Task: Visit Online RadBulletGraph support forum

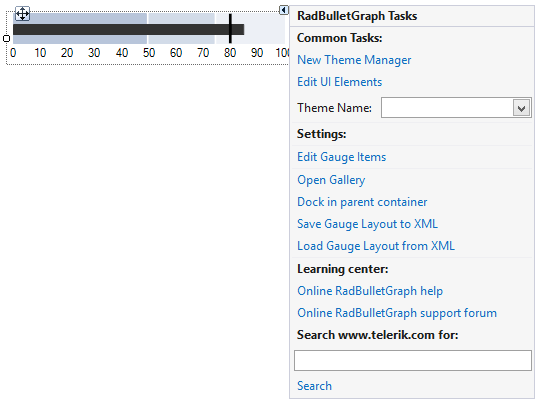Action: (x=397, y=313)
